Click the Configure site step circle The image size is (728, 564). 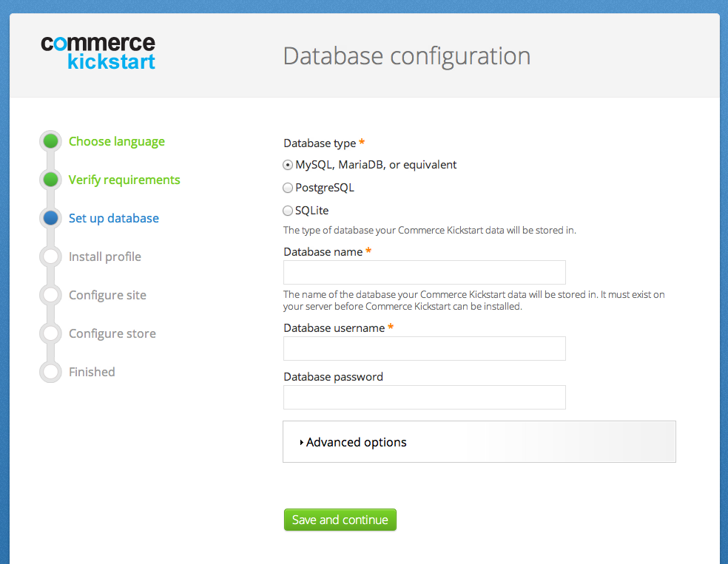tap(50, 295)
